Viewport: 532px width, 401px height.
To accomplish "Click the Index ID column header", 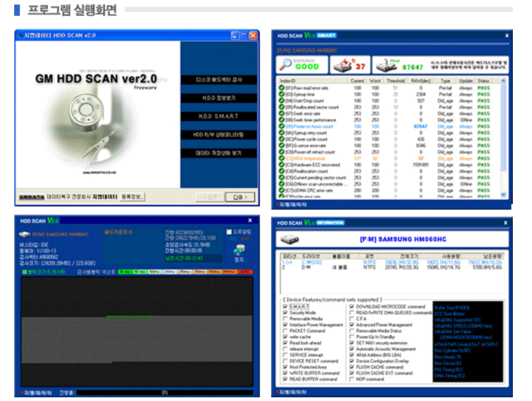I will [314, 81].
